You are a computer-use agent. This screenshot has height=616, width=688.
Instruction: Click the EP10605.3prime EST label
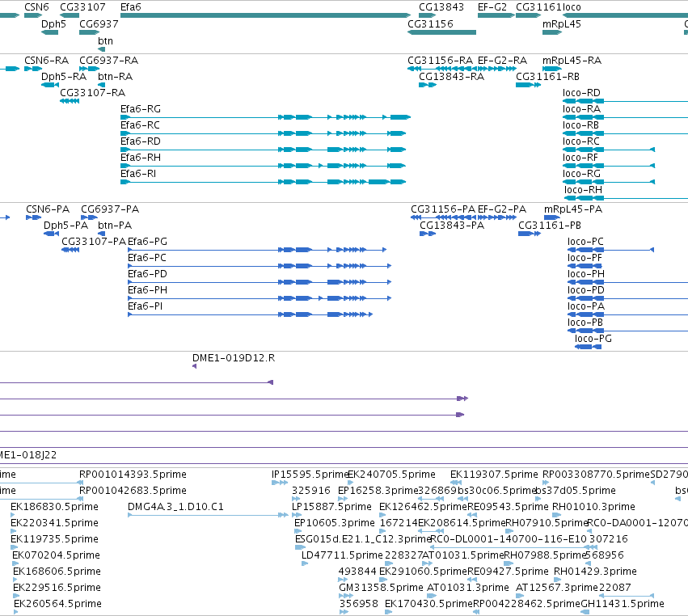click(x=335, y=522)
